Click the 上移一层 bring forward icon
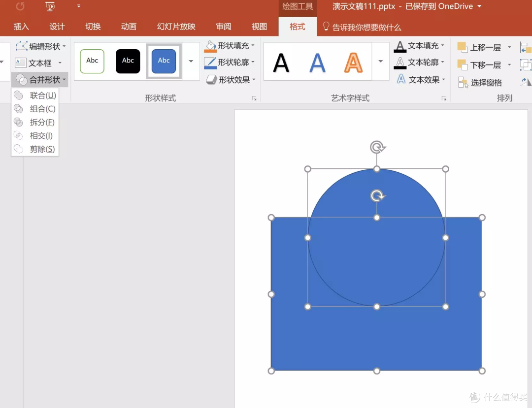The height and width of the screenshot is (408, 532). 462,47
